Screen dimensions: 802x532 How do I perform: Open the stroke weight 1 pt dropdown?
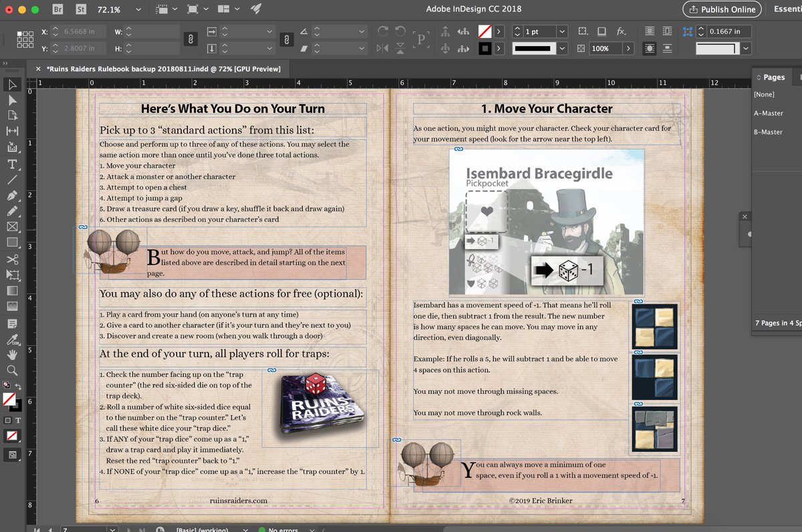[561, 31]
